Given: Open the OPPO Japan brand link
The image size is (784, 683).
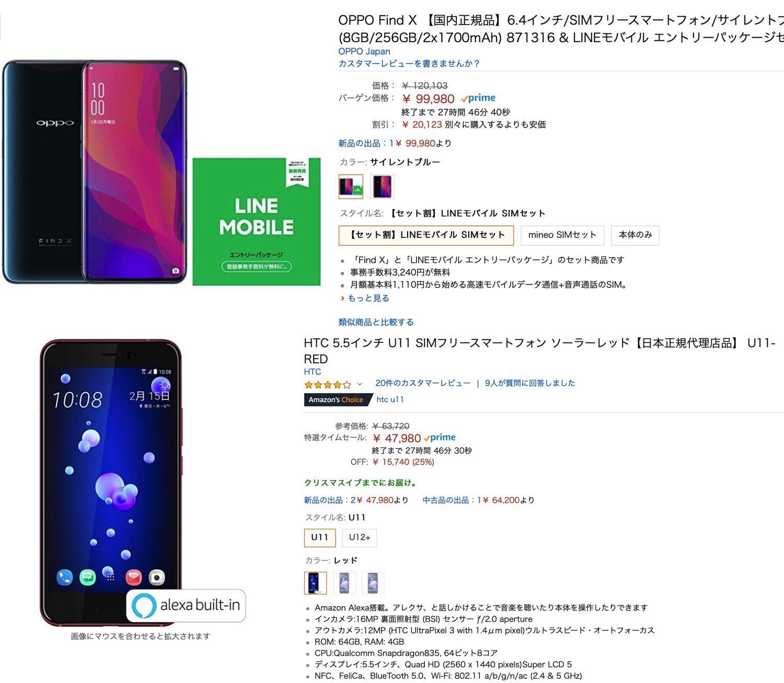Looking at the screenshot, I should [x=364, y=51].
